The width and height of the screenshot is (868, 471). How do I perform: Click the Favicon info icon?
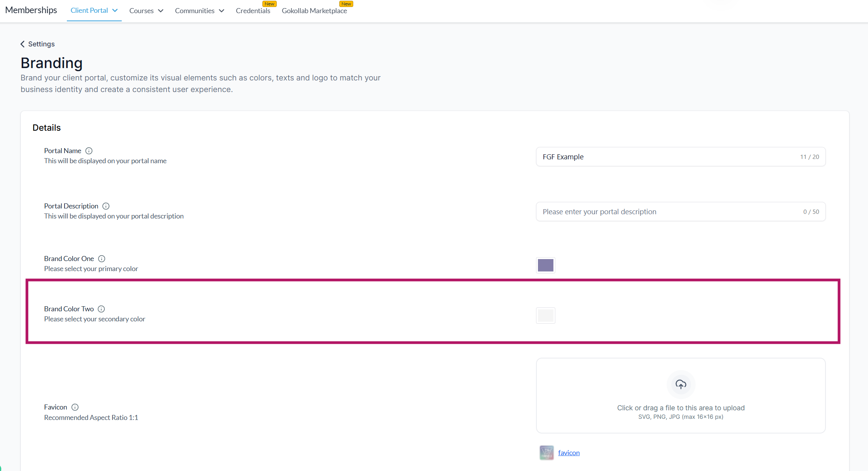75,407
